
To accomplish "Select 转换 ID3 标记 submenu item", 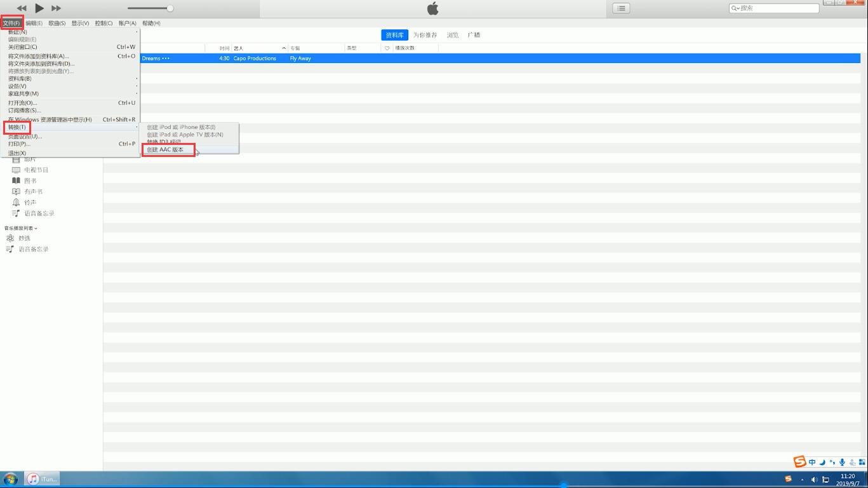I will 189,142.
